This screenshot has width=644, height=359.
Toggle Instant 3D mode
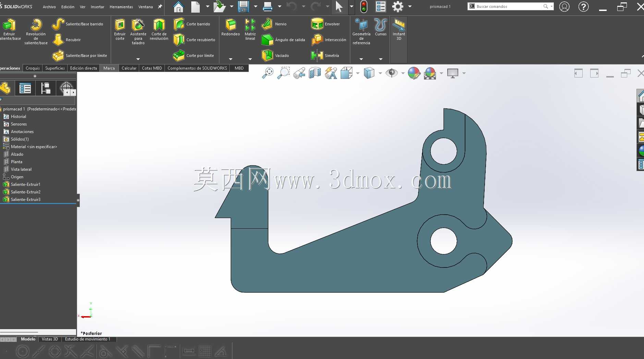(x=399, y=30)
